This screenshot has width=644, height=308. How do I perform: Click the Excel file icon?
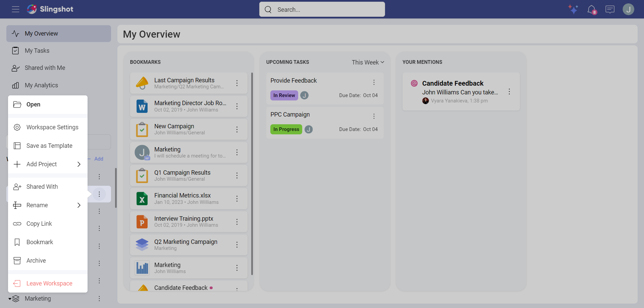pos(142,199)
